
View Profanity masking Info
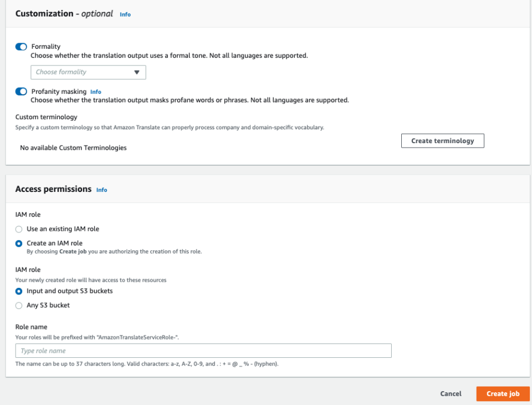(95, 92)
